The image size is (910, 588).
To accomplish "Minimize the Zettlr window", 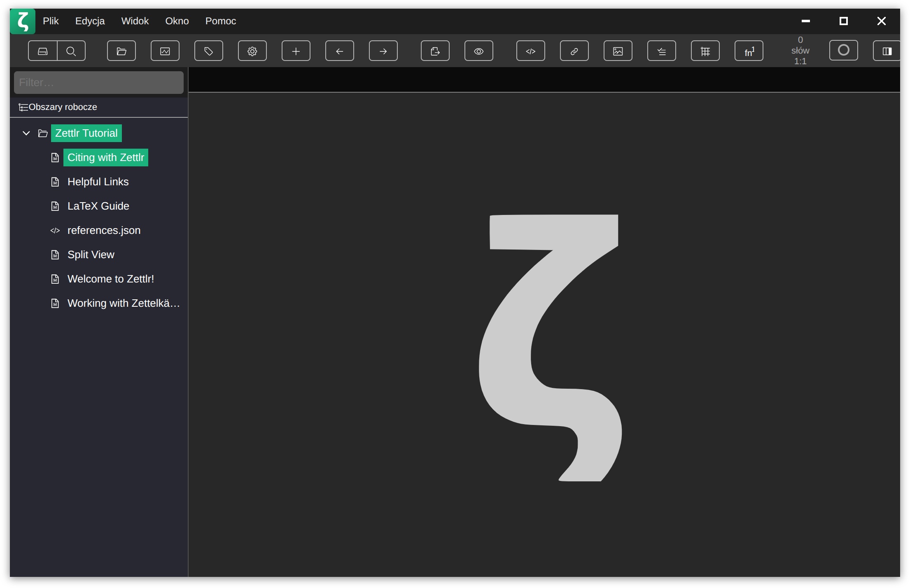I will point(806,21).
